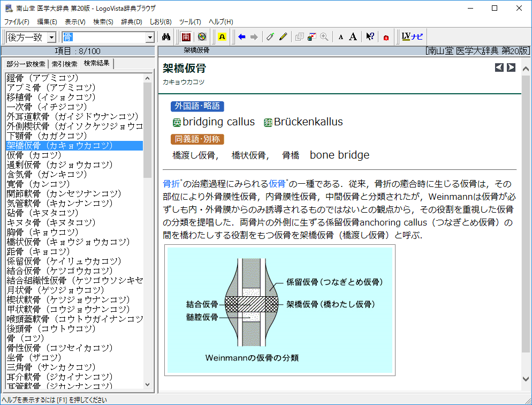532x405 pixels.
Task: Switch to the 索引検索 tab
Action: click(64, 64)
